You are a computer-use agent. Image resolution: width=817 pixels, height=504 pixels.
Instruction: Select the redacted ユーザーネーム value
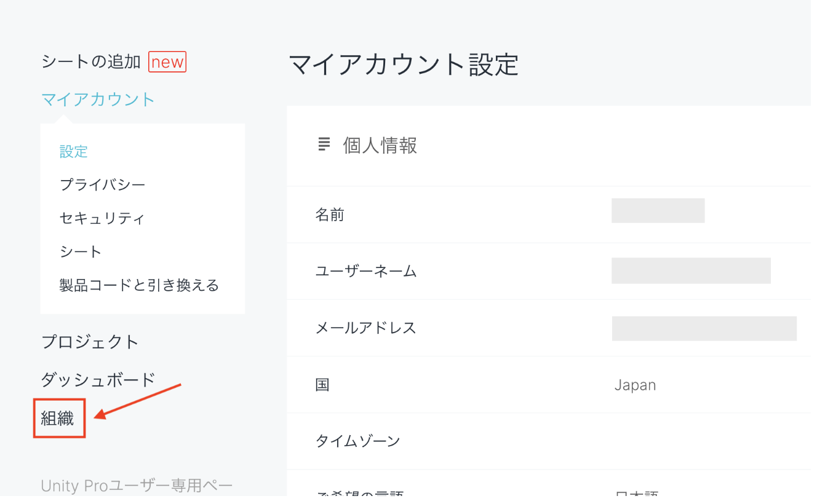(x=691, y=271)
